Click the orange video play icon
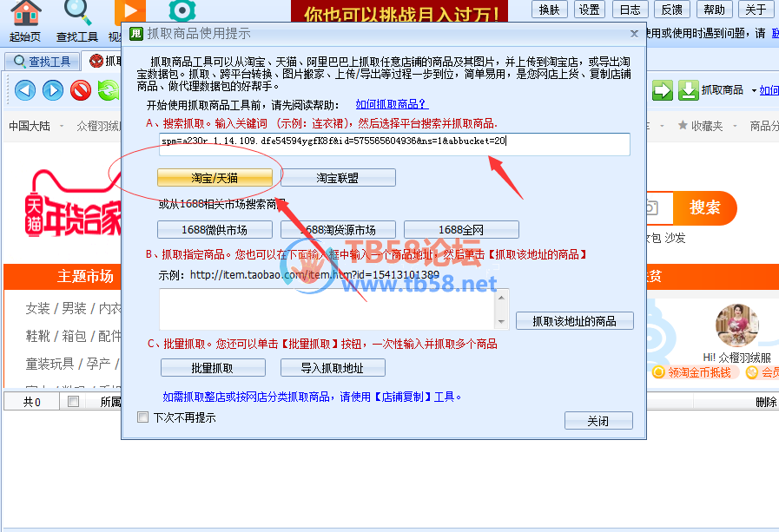Viewport: 779px width, 532px height. pyautogui.click(x=130, y=12)
